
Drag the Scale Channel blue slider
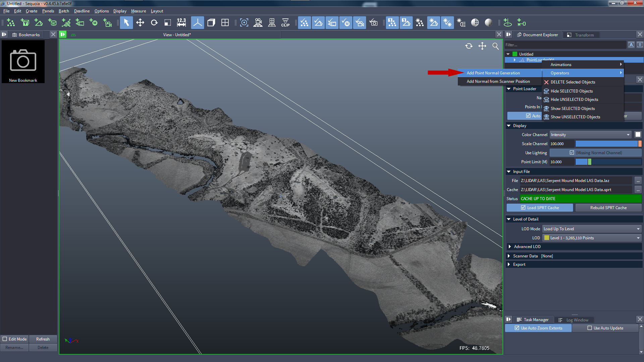coord(606,144)
